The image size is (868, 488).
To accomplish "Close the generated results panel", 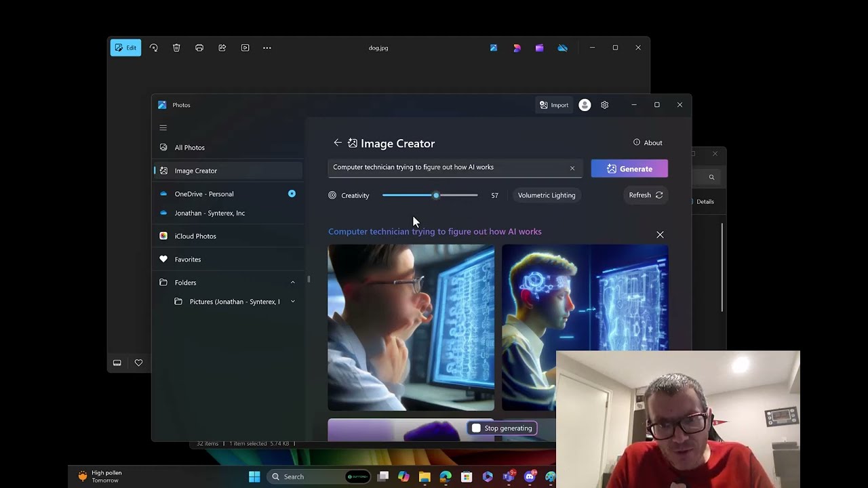I will pos(660,235).
